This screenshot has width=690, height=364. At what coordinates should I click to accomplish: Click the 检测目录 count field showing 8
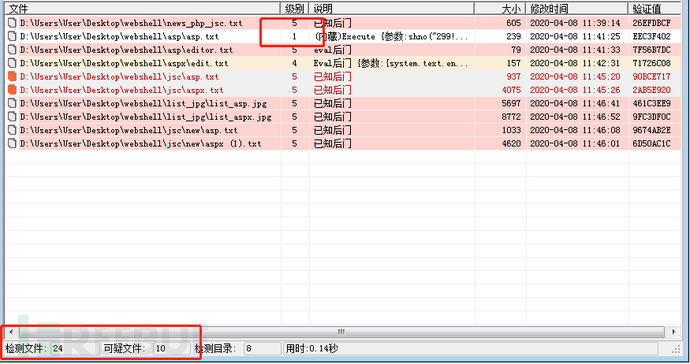[262, 349]
